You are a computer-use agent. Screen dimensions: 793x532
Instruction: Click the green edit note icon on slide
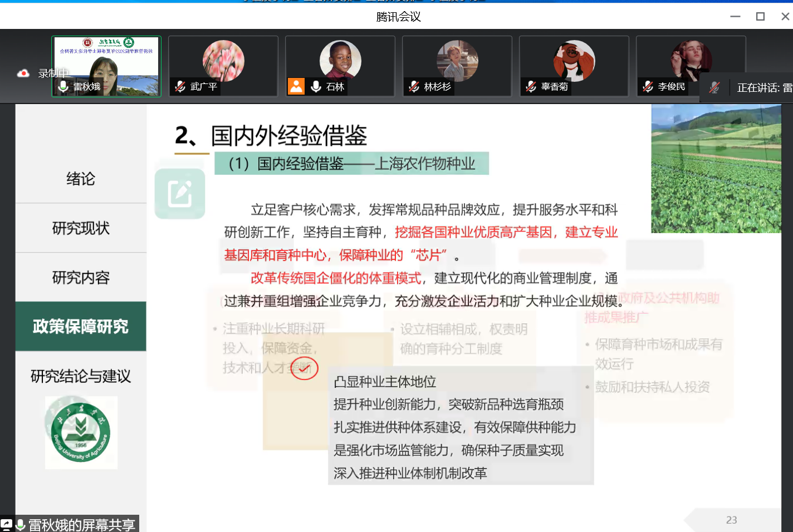(x=180, y=194)
